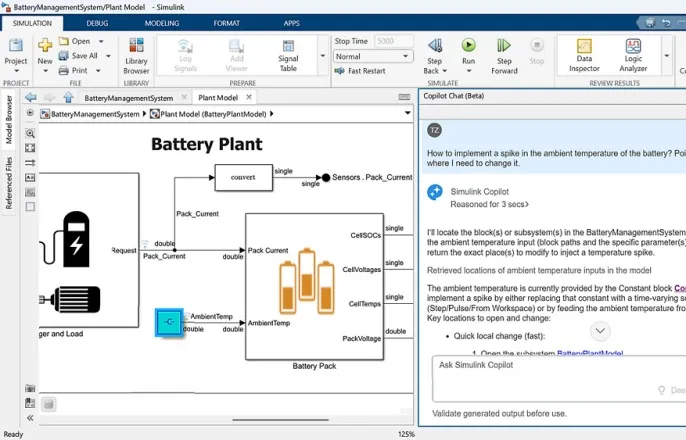This screenshot has height=440, width=686.
Task: Switch to the SIMULATION ribbon tab
Action: point(32,23)
